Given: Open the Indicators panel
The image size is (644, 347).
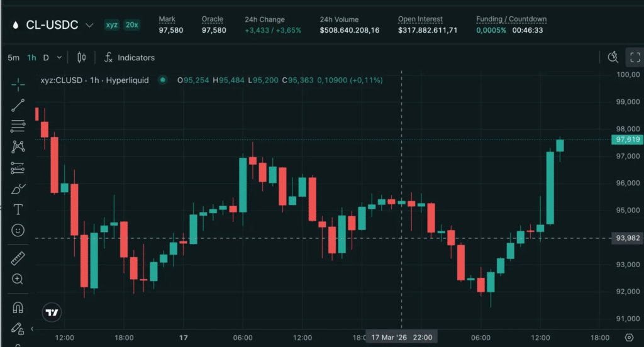Looking at the screenshot, I should (130, 57).
